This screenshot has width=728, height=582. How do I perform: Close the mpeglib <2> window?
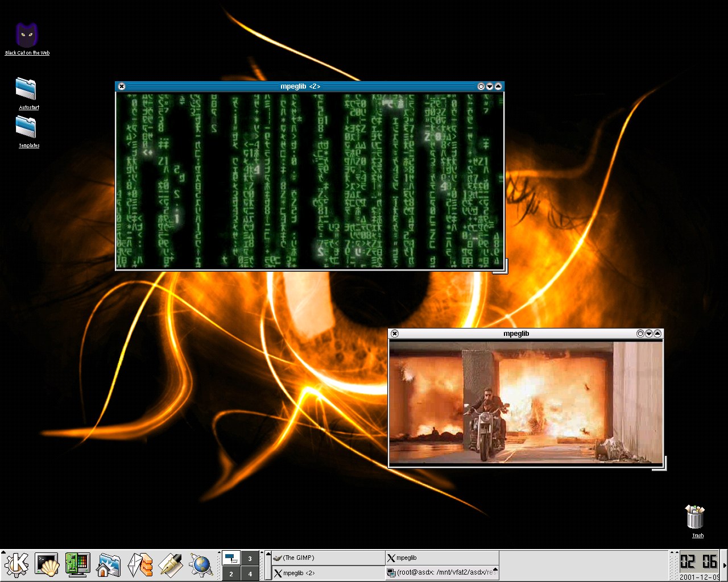click(x=121, y=86)
